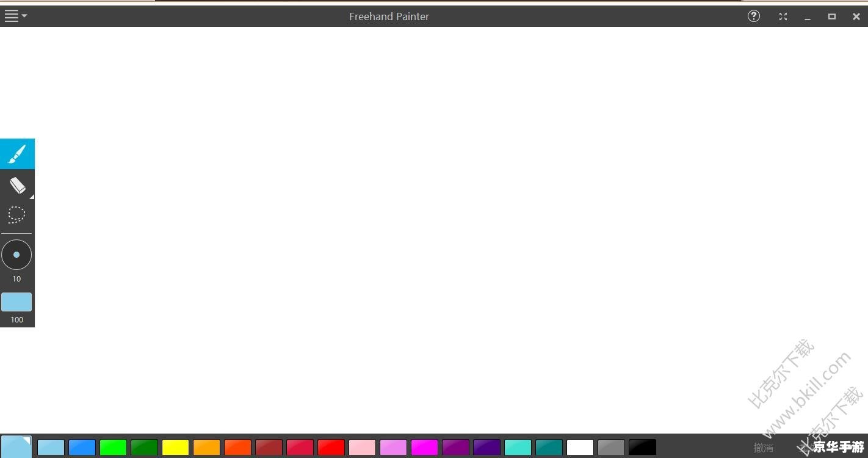
Task: Toggle fullscreen mode with arrows icon
Action: (783, 16)
